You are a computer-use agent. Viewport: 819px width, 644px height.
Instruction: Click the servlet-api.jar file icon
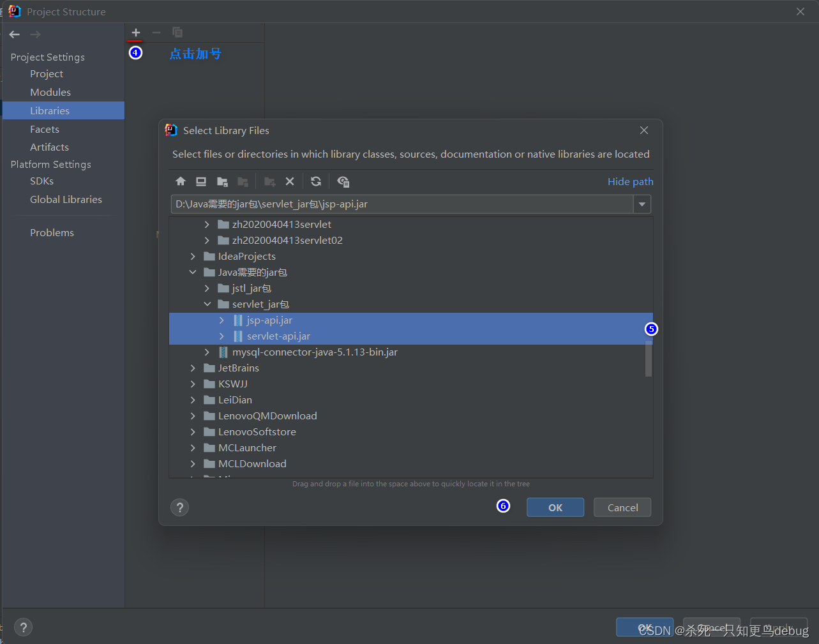coord(238,336)
